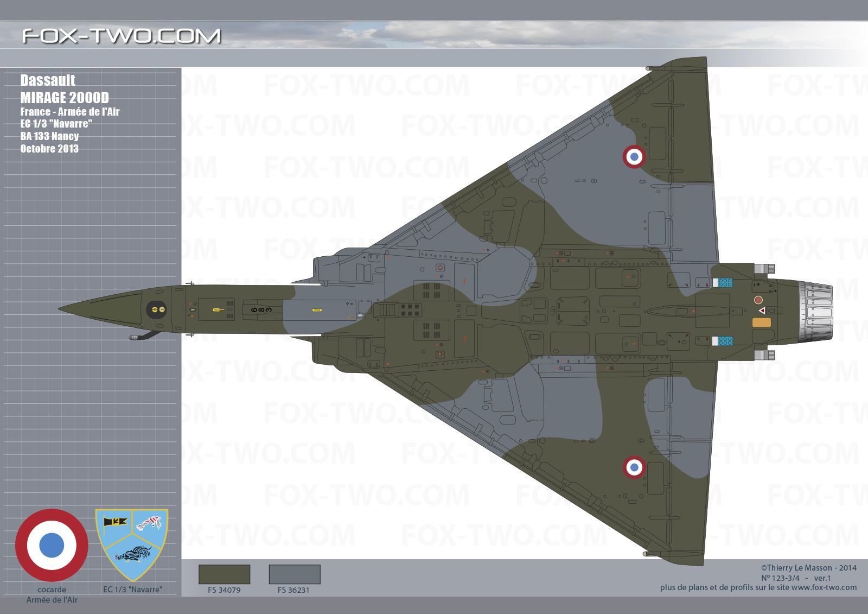Click the upper wing roundel on the aircraft
The width and height of the screenshot is (868, 614).
[634, 157]
